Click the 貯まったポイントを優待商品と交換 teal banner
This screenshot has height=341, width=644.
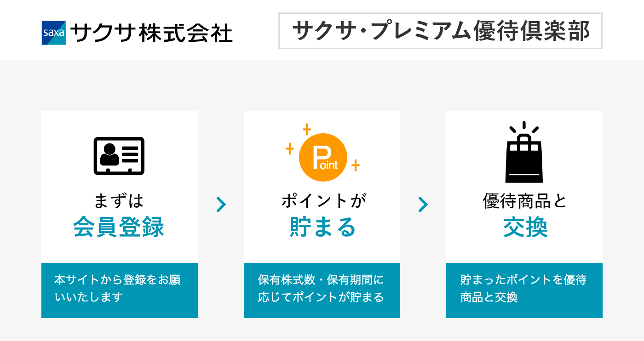[x=524, y=290]
